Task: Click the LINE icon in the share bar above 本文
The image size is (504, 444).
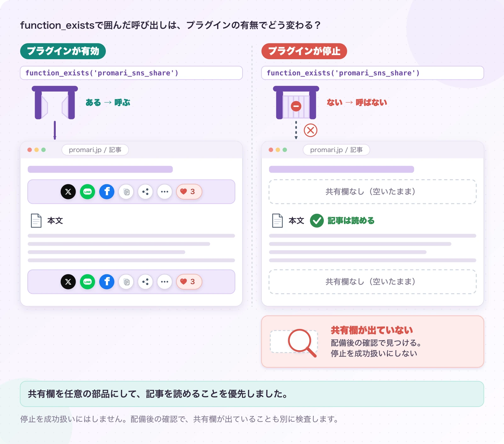Action: (88, 192)
